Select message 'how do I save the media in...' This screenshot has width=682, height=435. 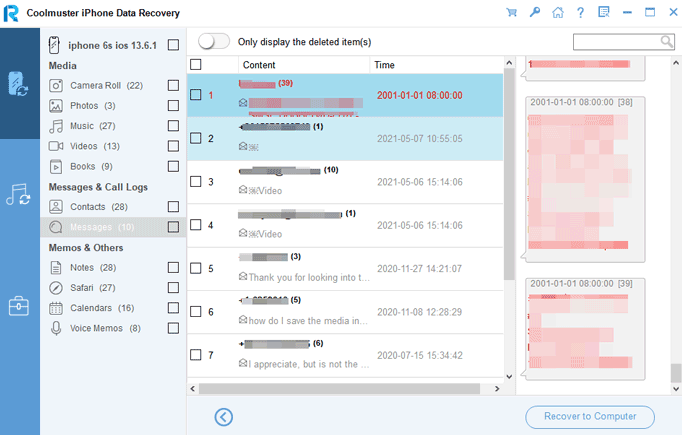coord(345,312)
